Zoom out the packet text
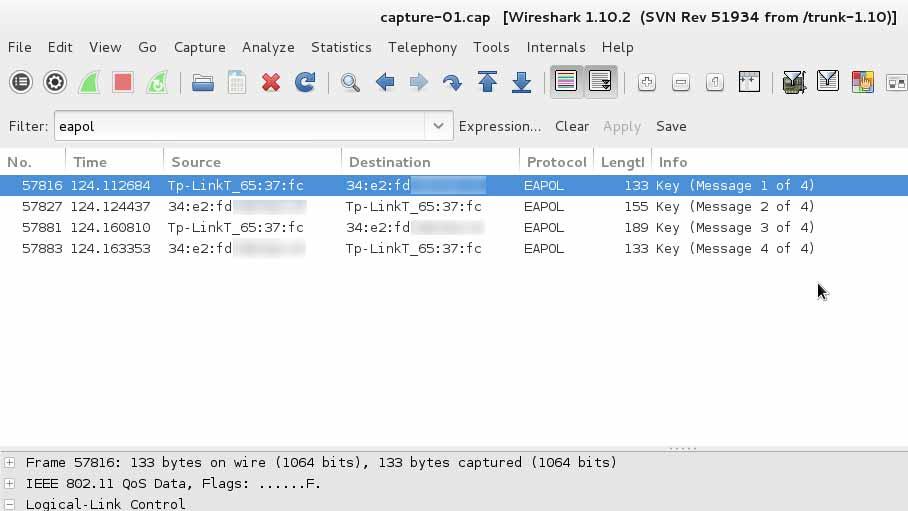This screenshot has height=511, width=908. 680,82
